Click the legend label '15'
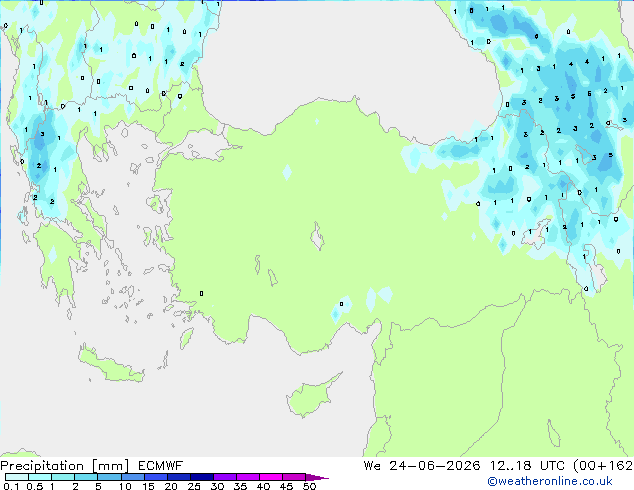This screenshot has height=490, width=634. [x=148, y=486]
